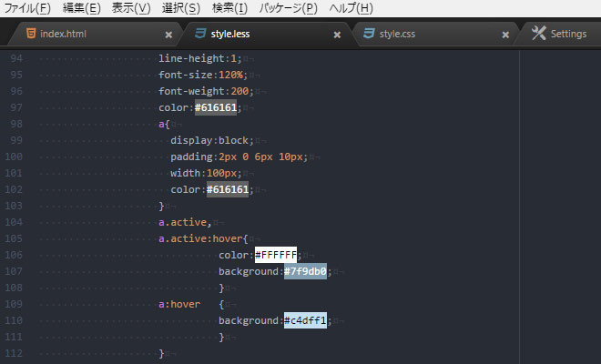Close the style.css tab

[505, 35]
